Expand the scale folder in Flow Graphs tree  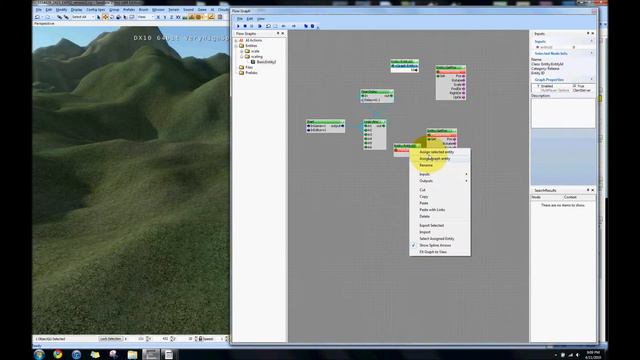[x=242, y=51]
